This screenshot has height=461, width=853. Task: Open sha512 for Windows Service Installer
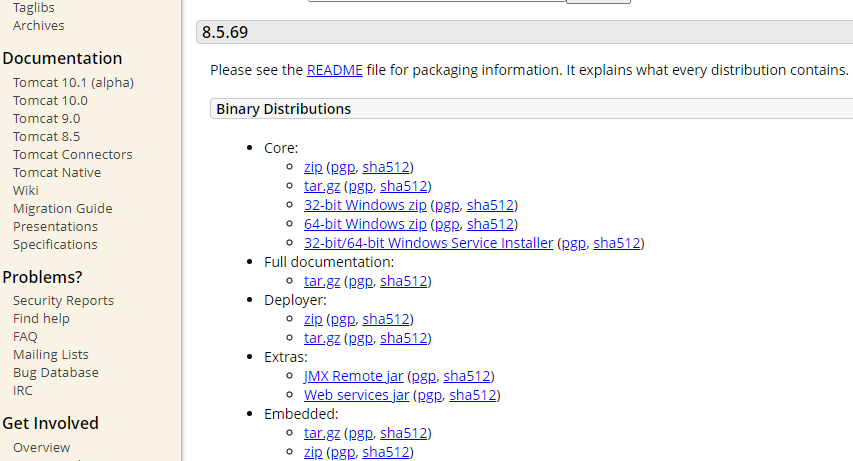(x=616, y=243)
